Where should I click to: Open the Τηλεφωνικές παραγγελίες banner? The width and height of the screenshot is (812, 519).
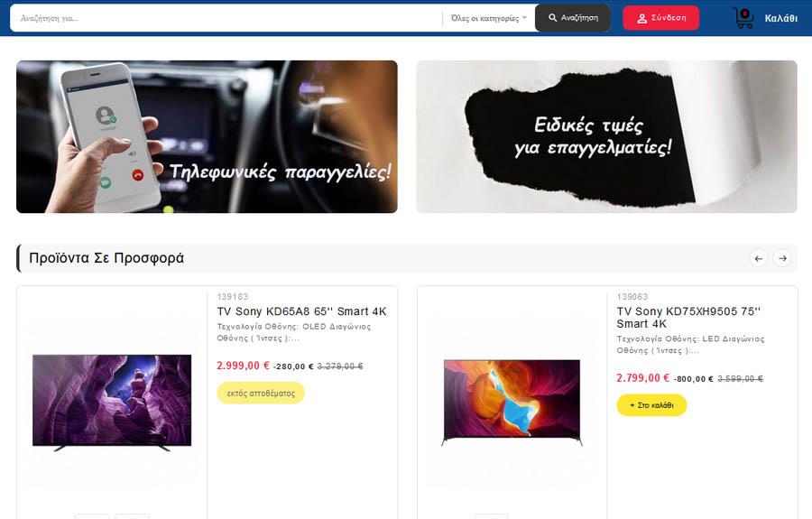click(207, 136)
